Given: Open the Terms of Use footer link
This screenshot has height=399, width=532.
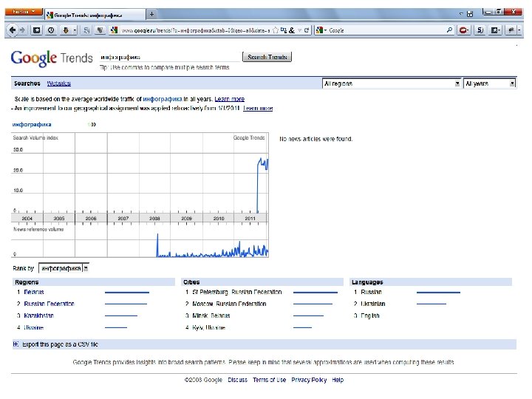Looking at the screenshot, I should coord(270,380).
